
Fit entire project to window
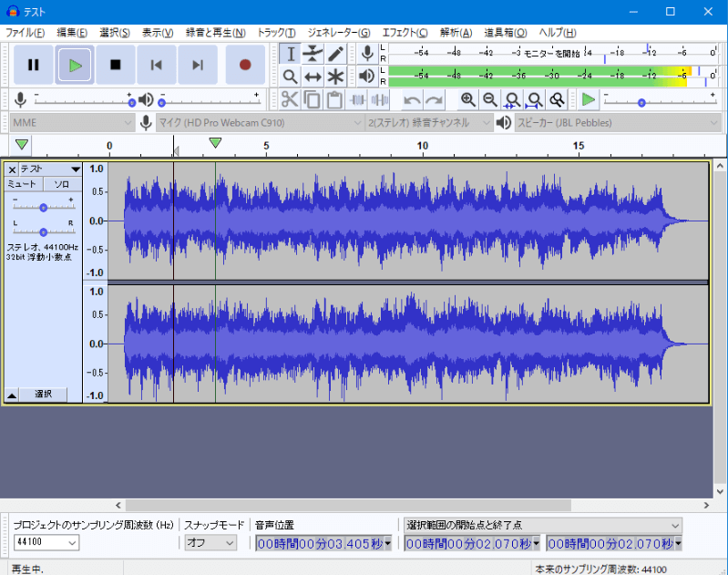pos(535,100)
